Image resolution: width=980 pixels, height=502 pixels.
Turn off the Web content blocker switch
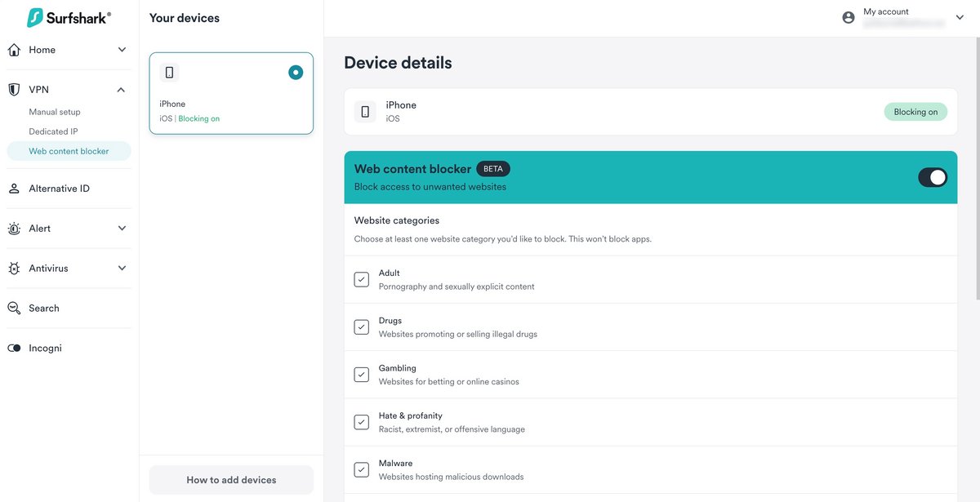point(933,177)
